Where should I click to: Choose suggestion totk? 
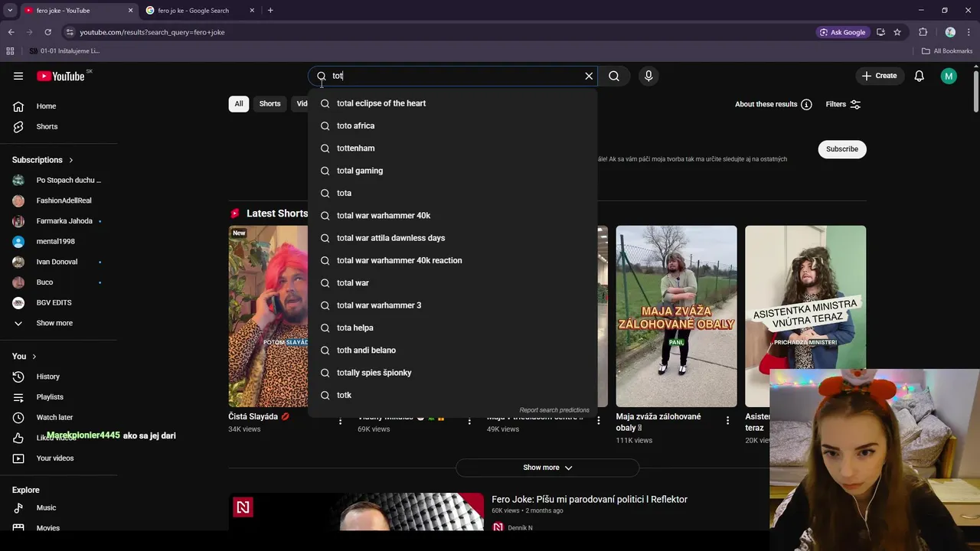pos(452,395)
